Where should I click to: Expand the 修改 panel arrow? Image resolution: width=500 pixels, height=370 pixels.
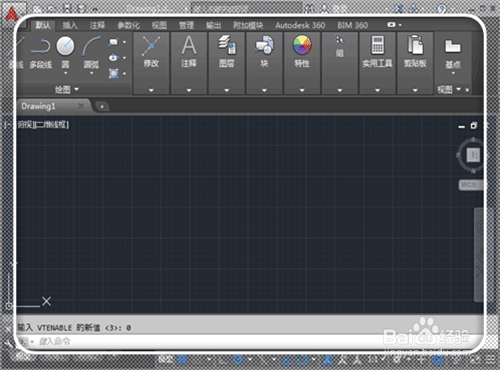point(151,90)
